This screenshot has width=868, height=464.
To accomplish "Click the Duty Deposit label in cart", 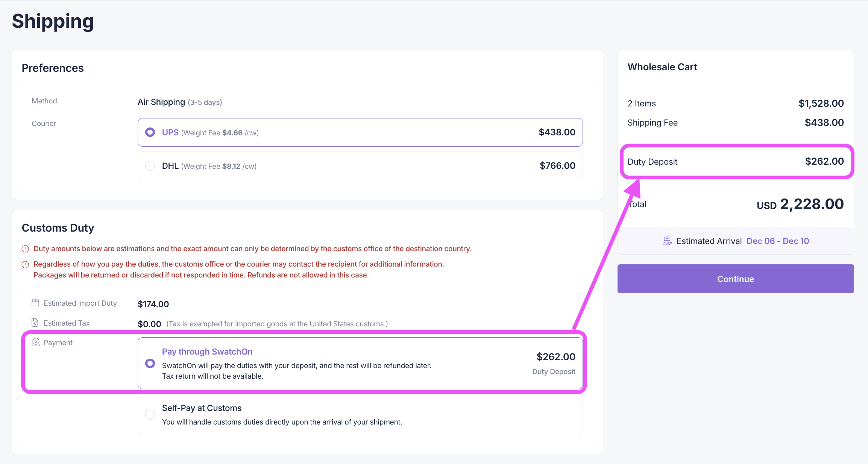I will 653,162.
